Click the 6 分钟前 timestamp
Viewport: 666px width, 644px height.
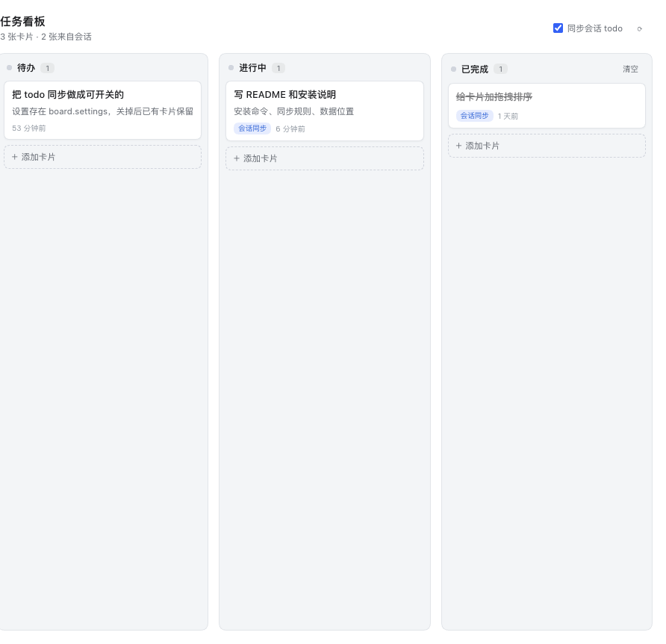(x=290, y=129)
